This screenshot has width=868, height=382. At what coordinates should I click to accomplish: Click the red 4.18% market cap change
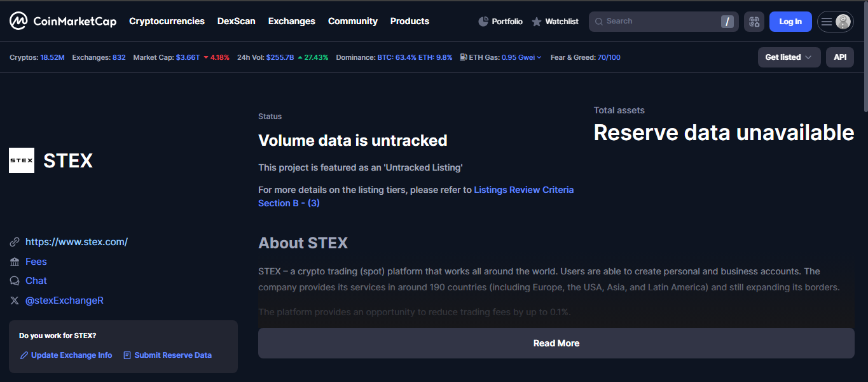click(x=216, y=57)
